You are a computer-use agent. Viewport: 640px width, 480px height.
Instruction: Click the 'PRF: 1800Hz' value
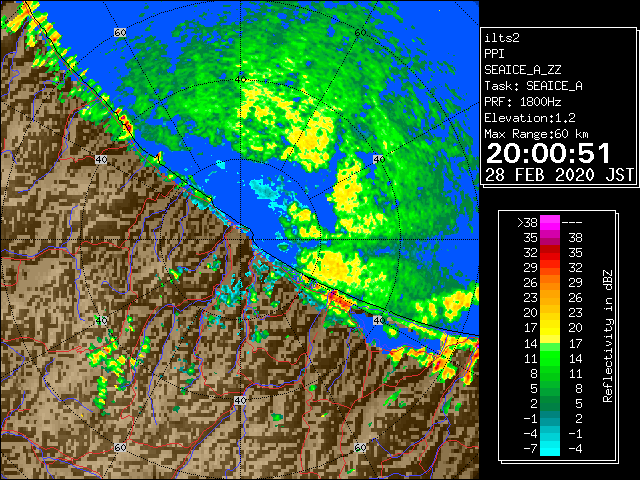(x=523, y=102)
